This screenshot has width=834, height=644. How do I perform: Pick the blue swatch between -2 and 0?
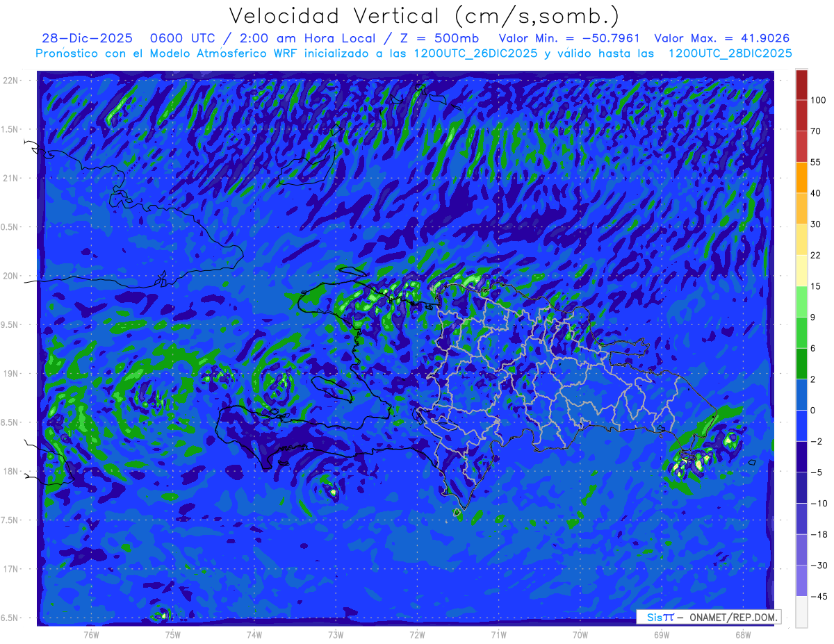tap(801, 425)
